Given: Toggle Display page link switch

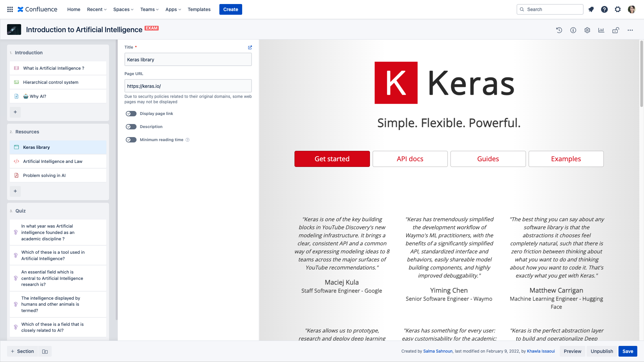Looking at the screenshot, I should pyautogui.click(x=131, y=114).
